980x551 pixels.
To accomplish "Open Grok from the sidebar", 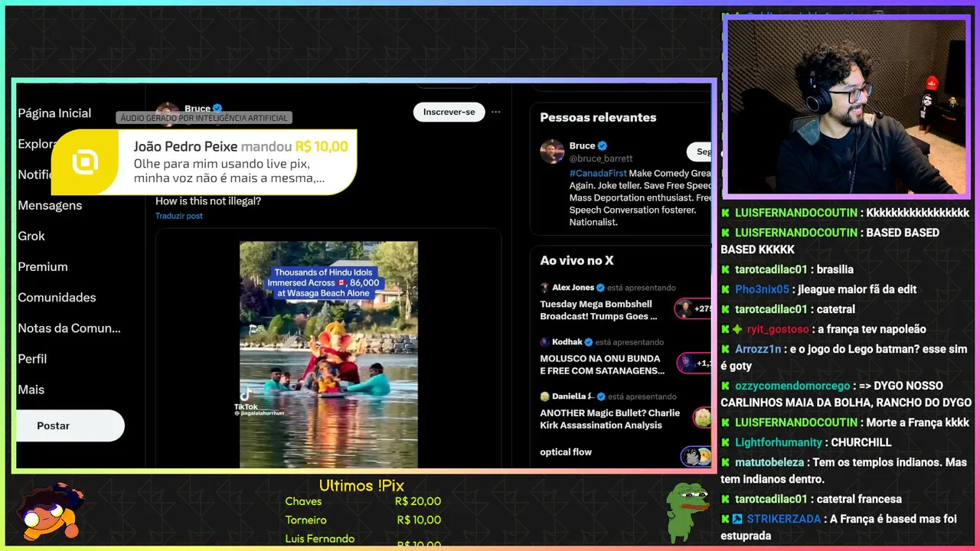I will tap(31, 236).
